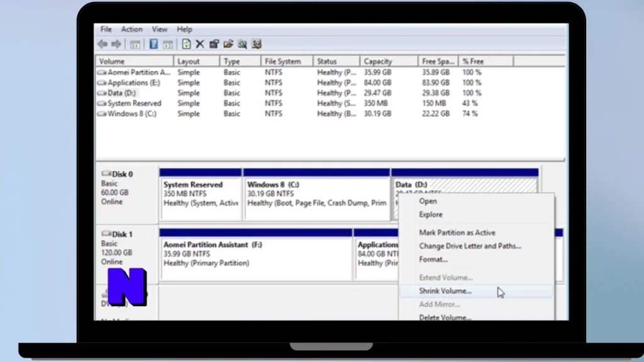644x362 pixels.
Task: Click the 74 % free cell
Action: pos(470,114)
